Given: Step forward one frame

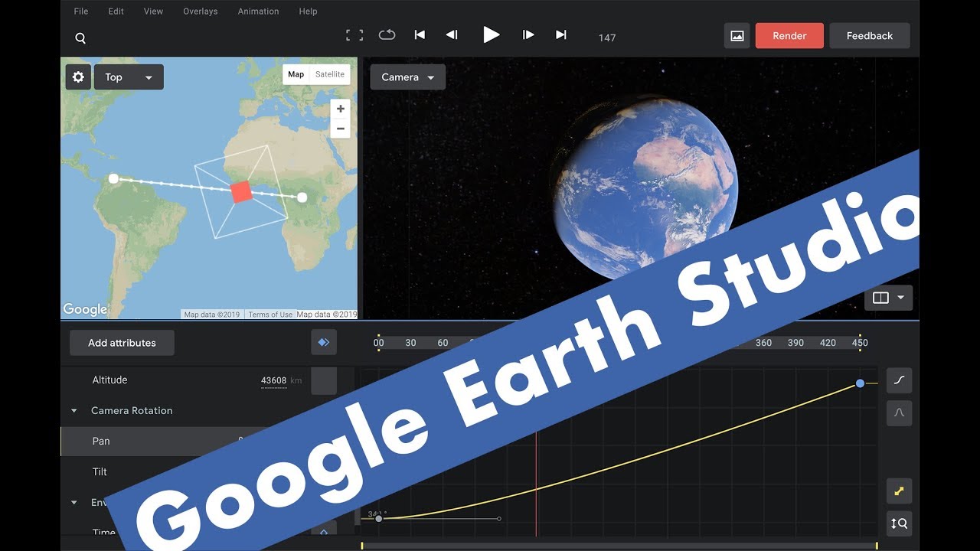Looking at the screenshot, I should [x=528, y=34].
